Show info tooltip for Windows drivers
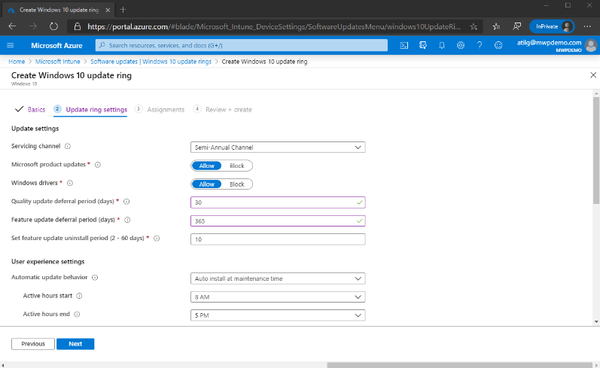The height and width of the screenshot is (368, 600). pos(70,183)
